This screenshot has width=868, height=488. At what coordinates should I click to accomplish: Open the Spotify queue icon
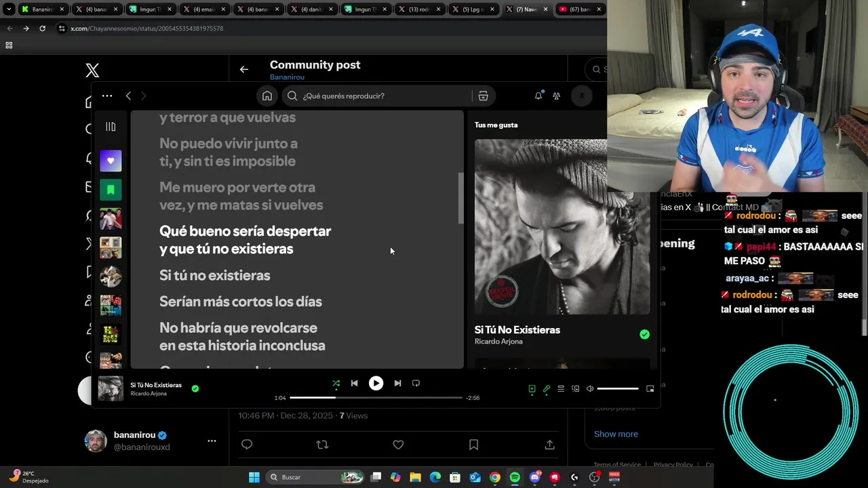561,389
